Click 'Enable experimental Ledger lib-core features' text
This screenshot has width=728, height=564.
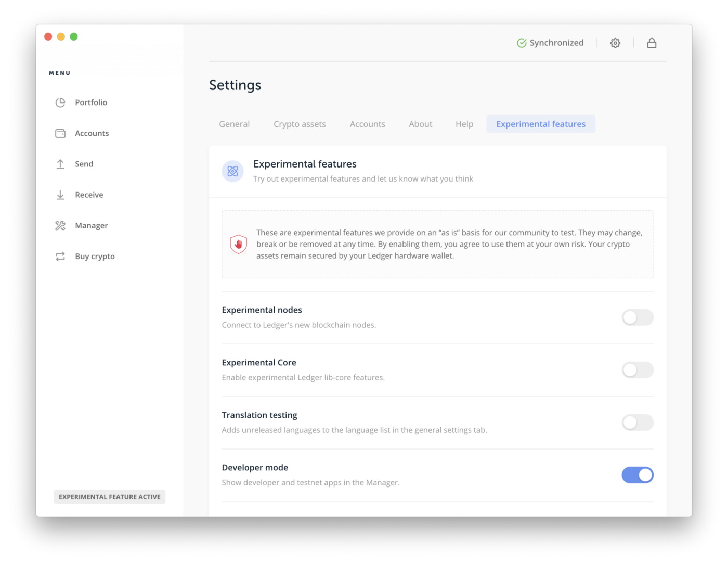coord(303,377)
